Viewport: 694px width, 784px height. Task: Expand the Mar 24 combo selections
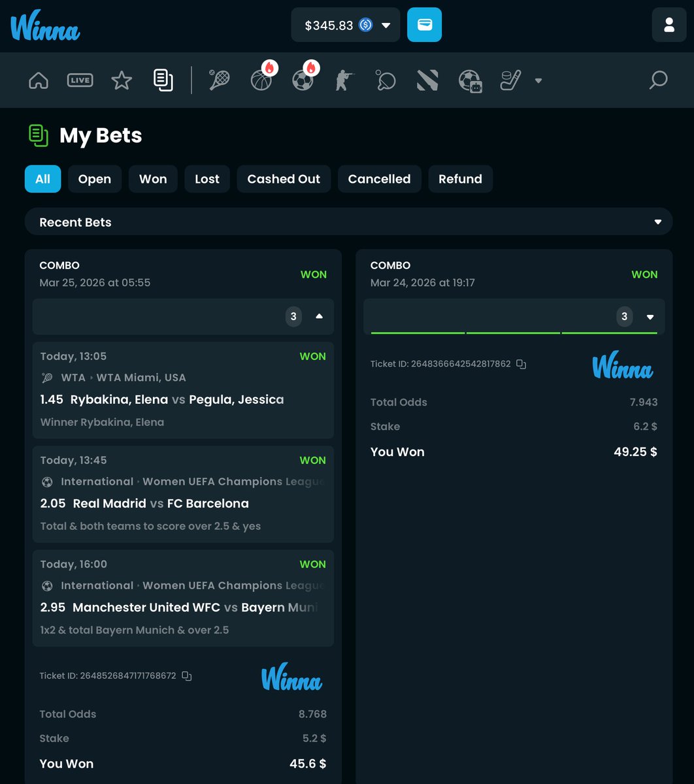(x=650, y=317)
